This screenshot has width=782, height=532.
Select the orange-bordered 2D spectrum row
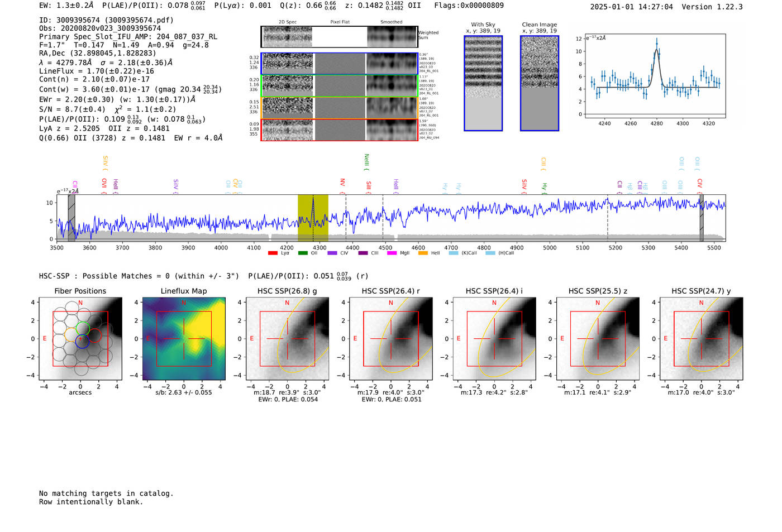340,108
